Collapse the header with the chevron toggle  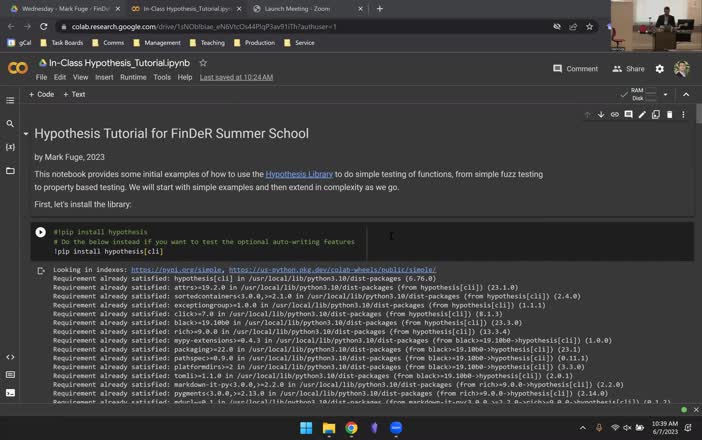click(686, 94)
